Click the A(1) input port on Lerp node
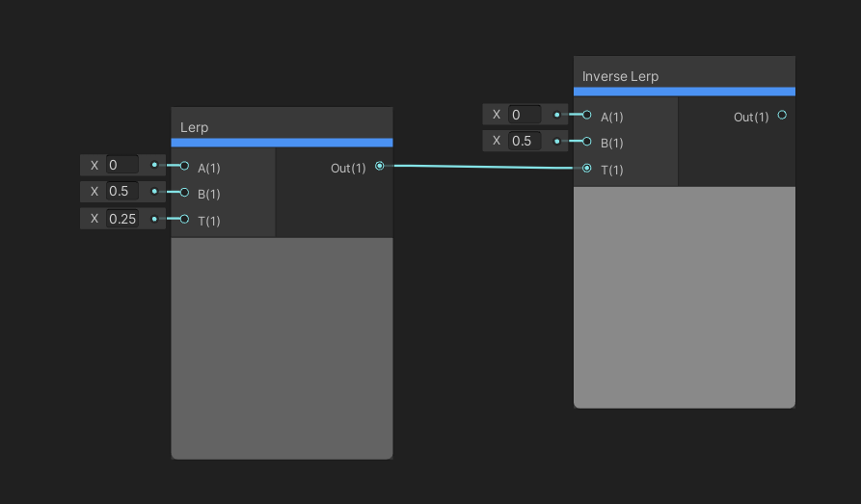The image size is (861, 504). click(184, 166)
